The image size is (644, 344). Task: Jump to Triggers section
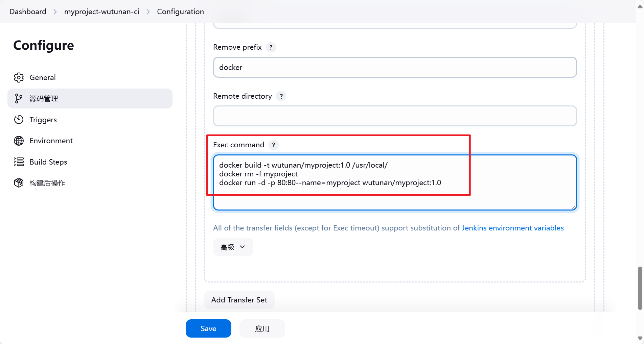click(90, 120)
